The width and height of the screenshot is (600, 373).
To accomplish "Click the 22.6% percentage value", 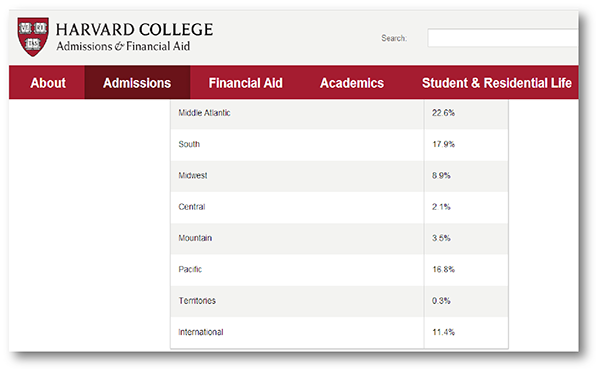I will pyautogui.click(x=443, y=113).
